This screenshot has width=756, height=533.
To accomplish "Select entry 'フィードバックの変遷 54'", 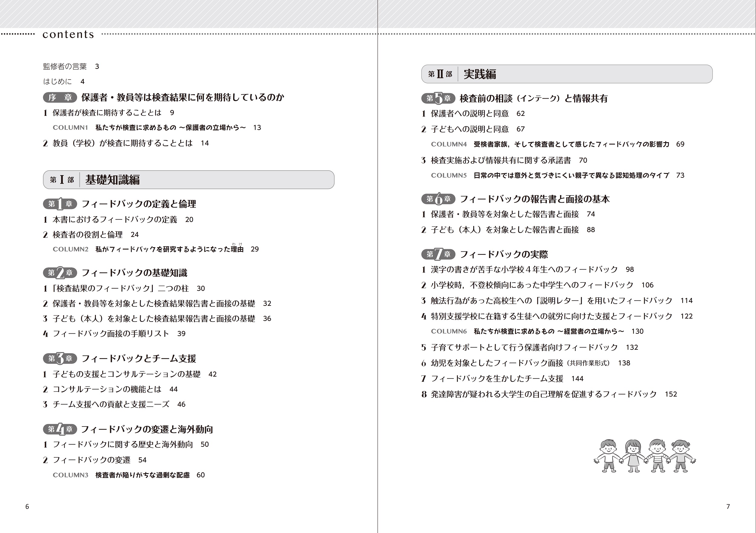I will (x=95, y=460).
